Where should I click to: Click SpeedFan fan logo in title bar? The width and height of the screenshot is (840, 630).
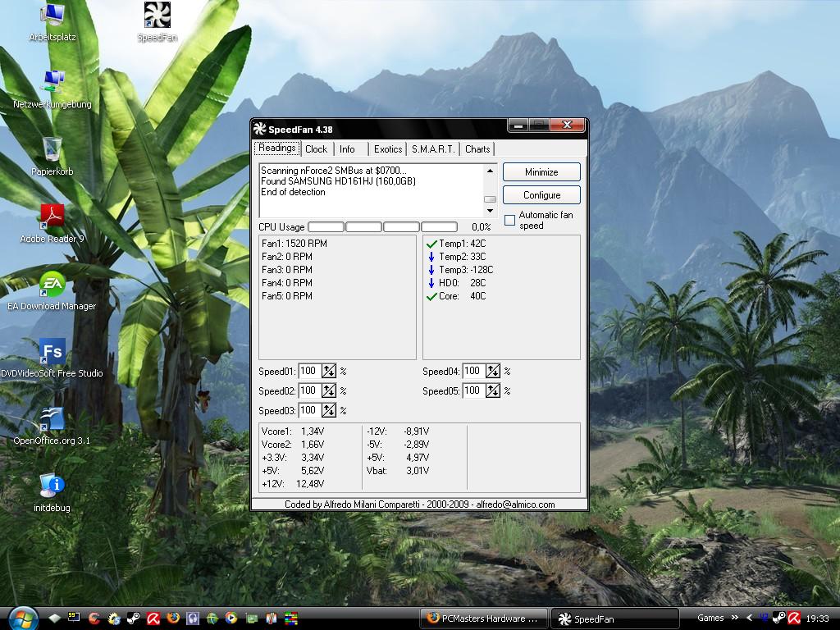(x=260, y=129)
